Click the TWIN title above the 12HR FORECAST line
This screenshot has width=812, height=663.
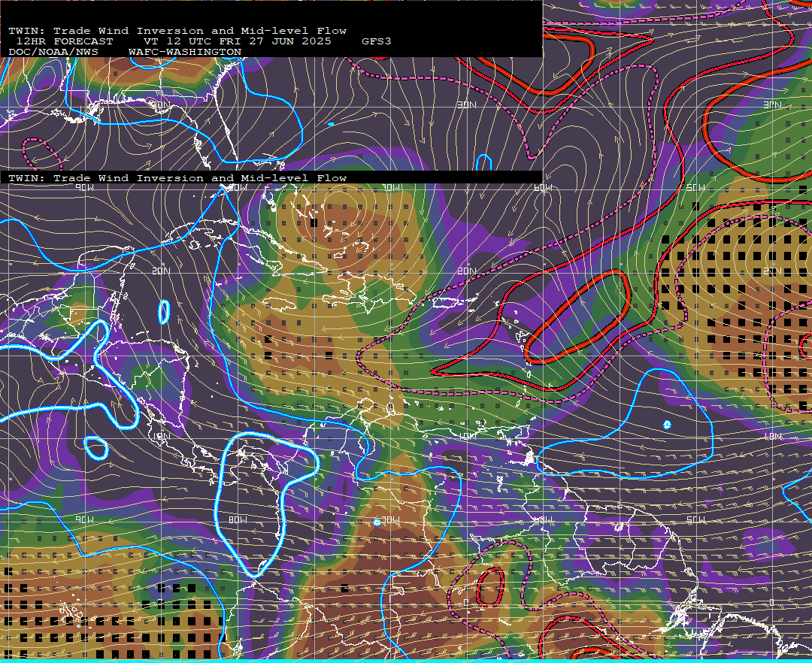click(x=177, y=31)
